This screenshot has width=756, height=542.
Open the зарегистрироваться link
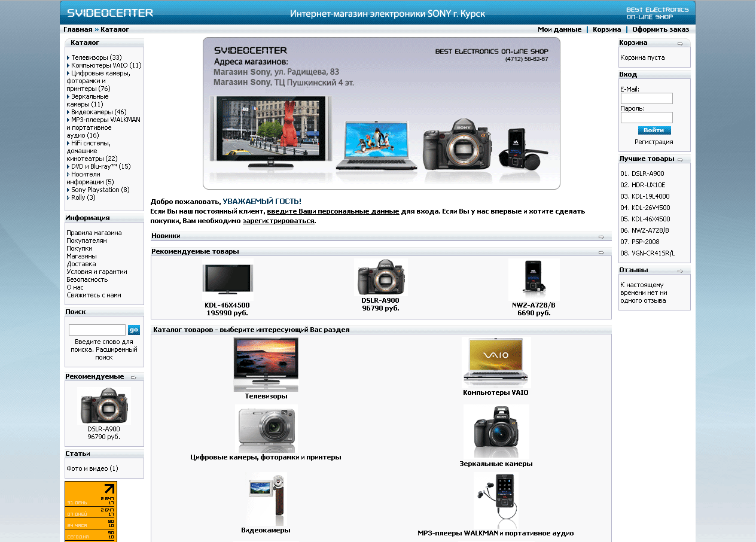[279, 220]
